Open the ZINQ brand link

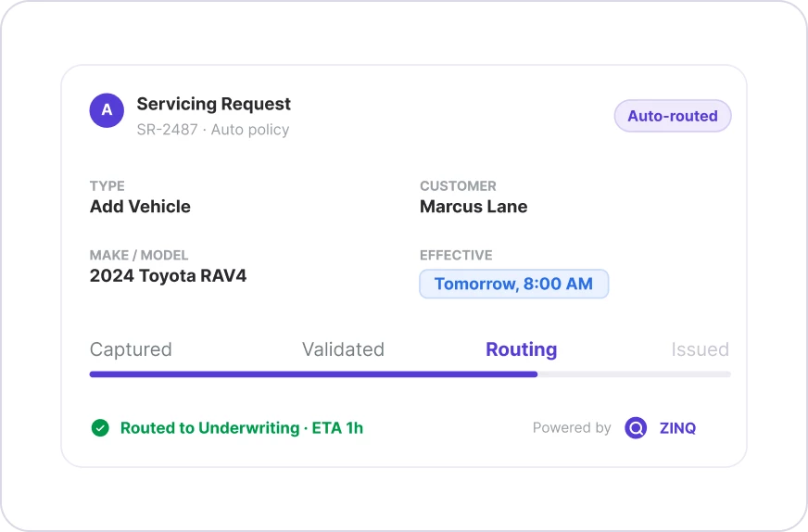(x=677, y=428)
